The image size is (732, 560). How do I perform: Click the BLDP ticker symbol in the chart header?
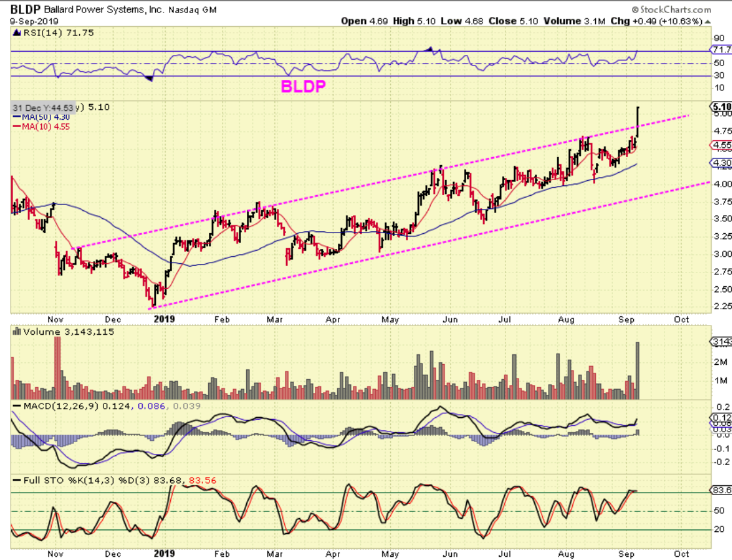[x=26, y=9]
